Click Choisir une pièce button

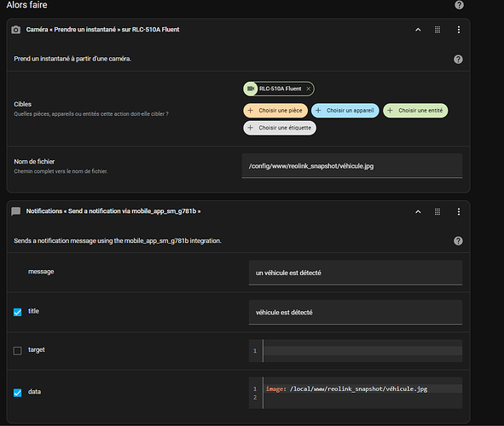(x=275, y=111)
